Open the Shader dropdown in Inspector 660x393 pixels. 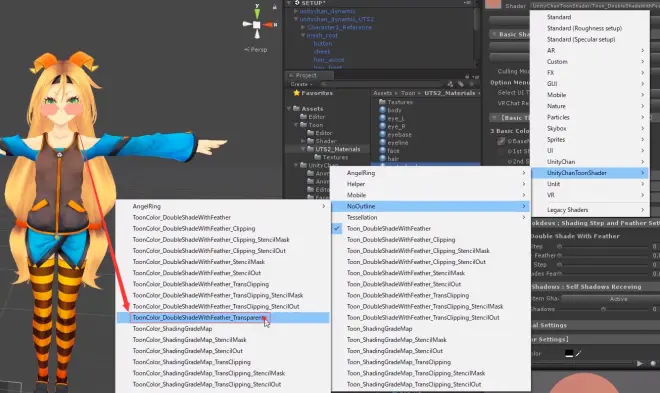(x=595, y=6)
